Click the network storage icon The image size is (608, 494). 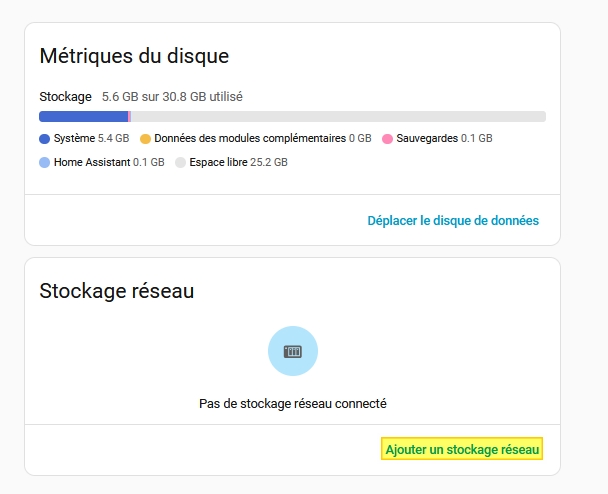pyautogui.click(x=293, y=352)
